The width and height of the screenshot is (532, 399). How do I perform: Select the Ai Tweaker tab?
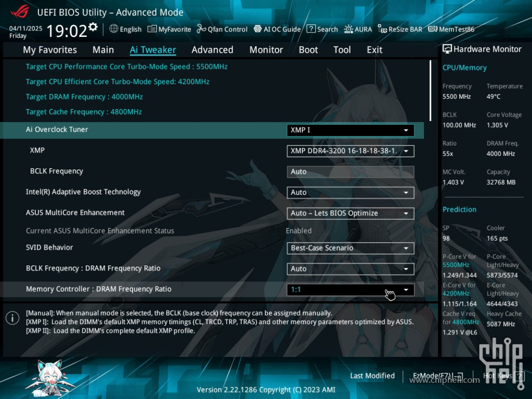pos(153,50)
